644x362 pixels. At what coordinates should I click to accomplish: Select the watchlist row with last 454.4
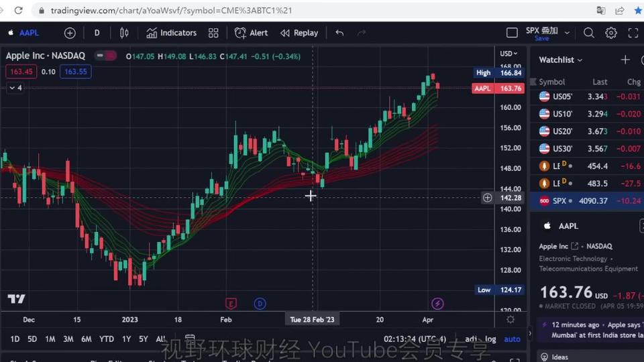[x=588, y=166]
